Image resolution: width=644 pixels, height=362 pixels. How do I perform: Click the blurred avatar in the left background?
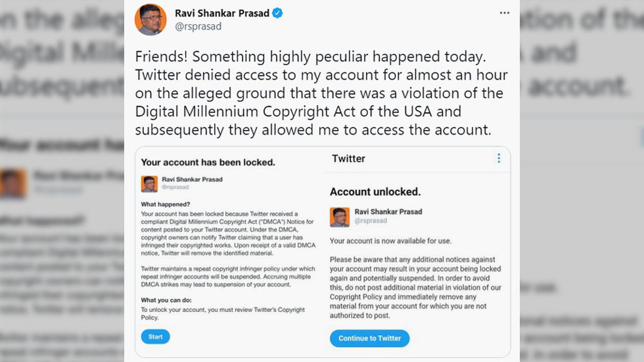[13, 183]
